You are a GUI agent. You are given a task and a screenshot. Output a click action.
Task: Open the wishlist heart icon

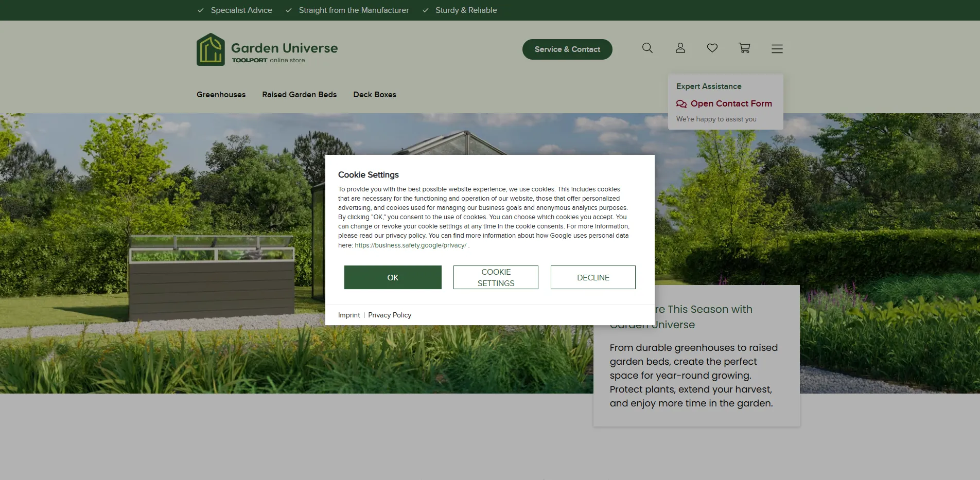click(x=712, y=48)
